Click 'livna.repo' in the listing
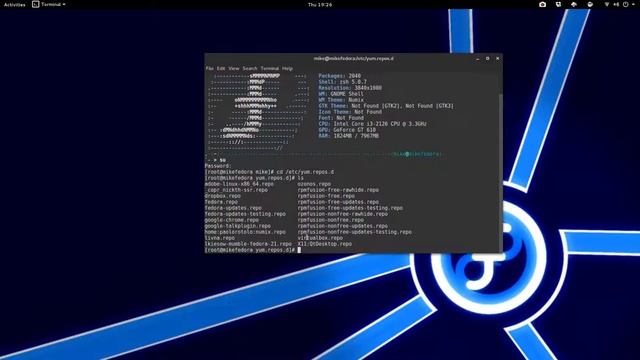640x360 pixels. [x=220, y=238]
